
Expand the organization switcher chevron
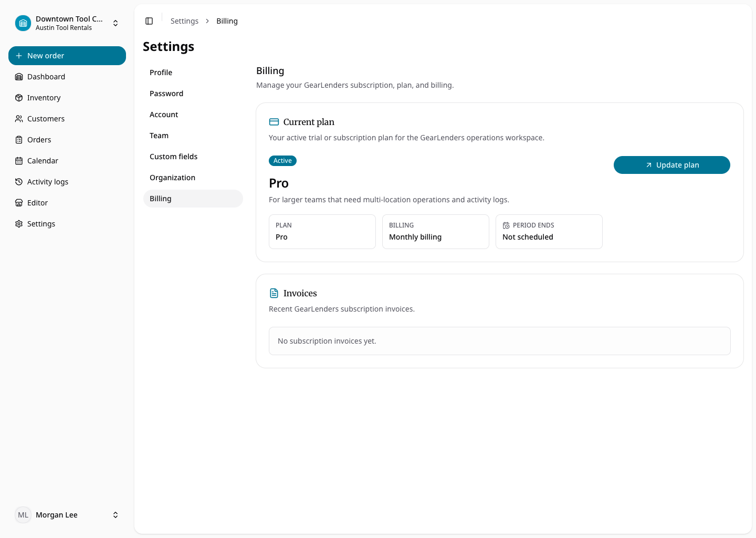coord(115,23)
